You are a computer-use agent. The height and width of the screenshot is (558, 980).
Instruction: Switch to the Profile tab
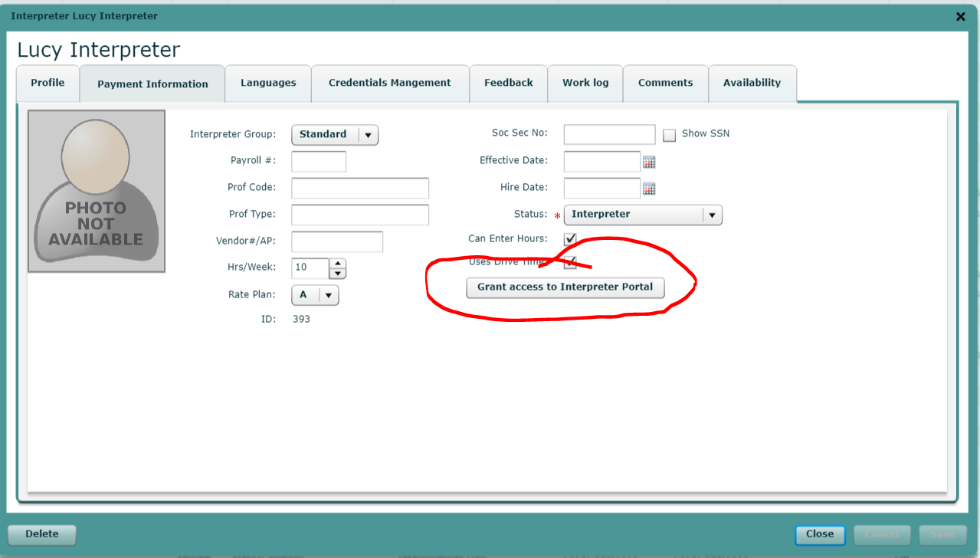coord(48,83)
